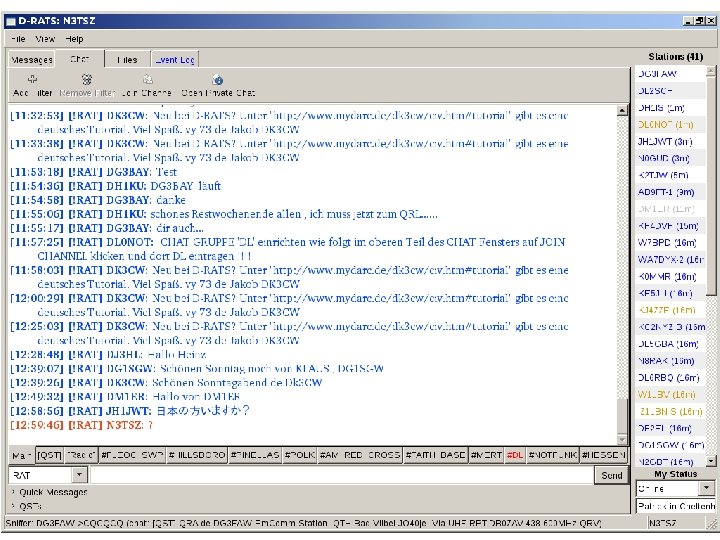Click the 12:49:32 DM1ER message

pyautogui.click(x=125, y=396)
